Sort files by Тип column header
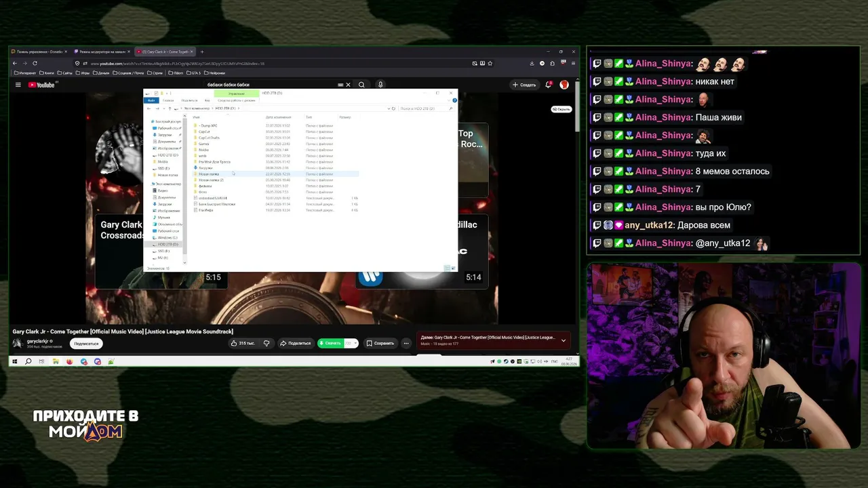Screen dimensions: 868x488 (x=309, y=117)
